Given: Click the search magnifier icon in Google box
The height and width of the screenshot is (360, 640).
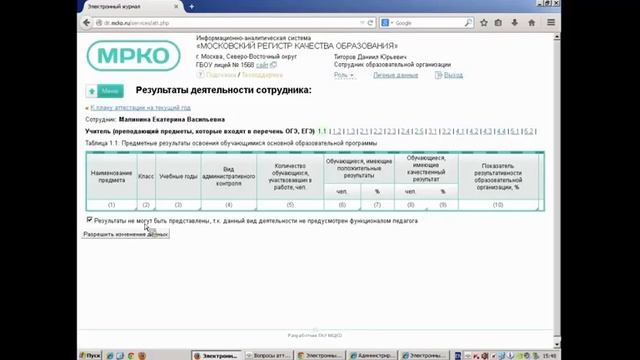Looking at the screenshot, I should [468, 23].
